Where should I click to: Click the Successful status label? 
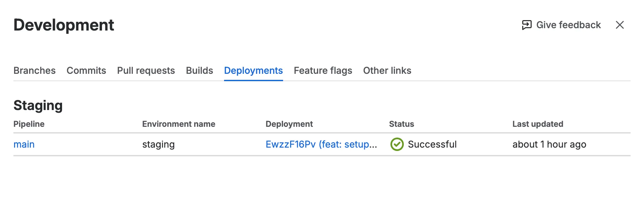click(x=432, y=144)
